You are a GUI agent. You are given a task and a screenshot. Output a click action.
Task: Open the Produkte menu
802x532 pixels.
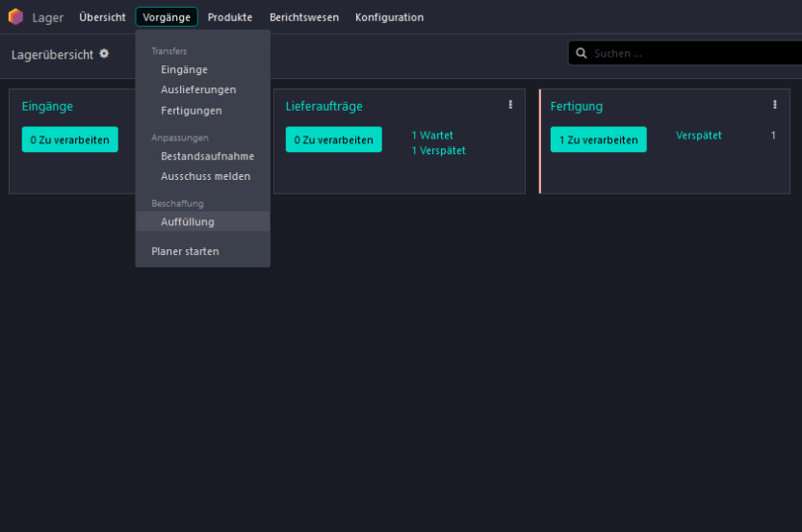[x=230, y=17]
